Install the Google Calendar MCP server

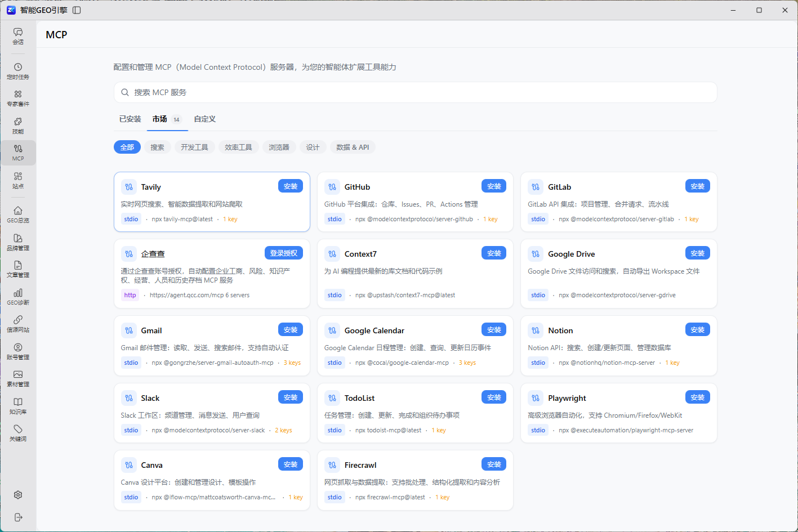[x=494, y=330]
